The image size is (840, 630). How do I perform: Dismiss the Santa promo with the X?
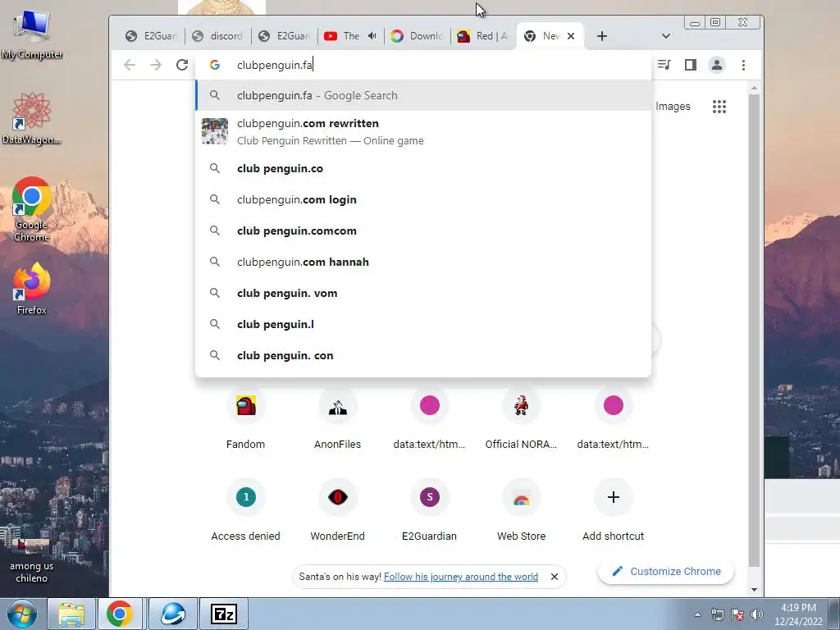pyautogui.click(x=555, y=577)
